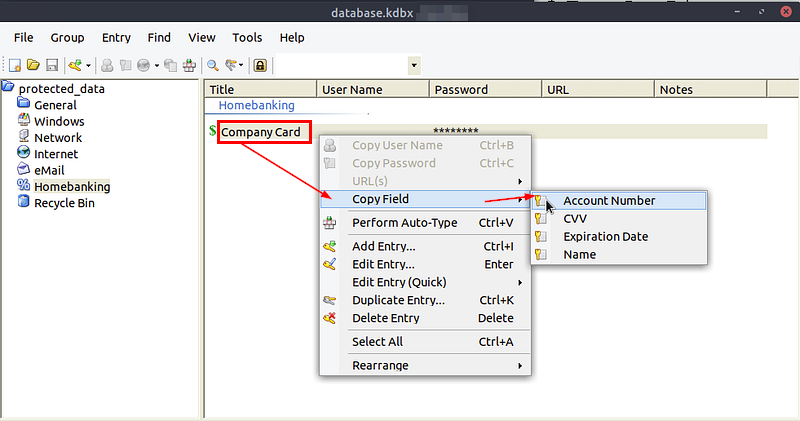
Task: Open Add Entry dropdown arrow in toolbar
Action: (x=88, y=65)
